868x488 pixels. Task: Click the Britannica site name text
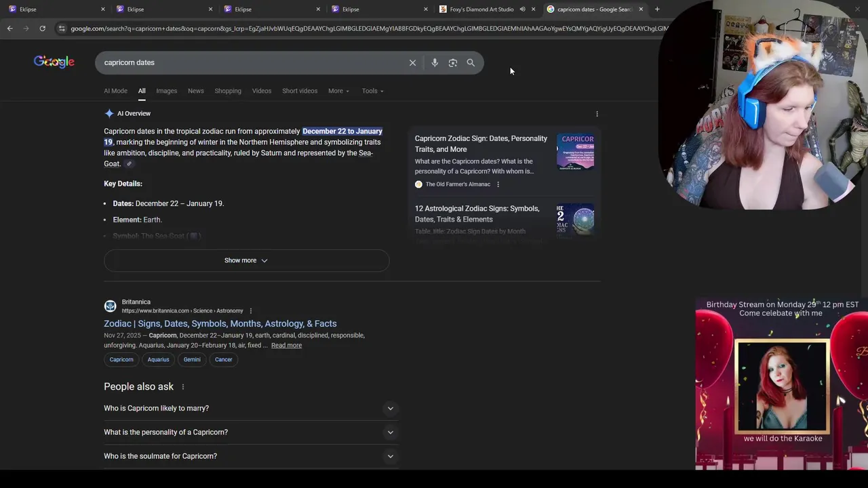(x=136, y=302)
